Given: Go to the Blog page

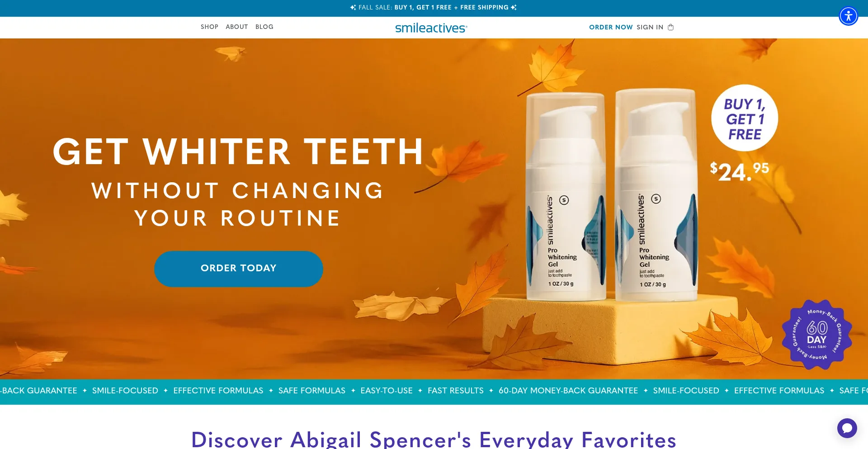Looking at the screenshot, I should [x=264, y=27].
